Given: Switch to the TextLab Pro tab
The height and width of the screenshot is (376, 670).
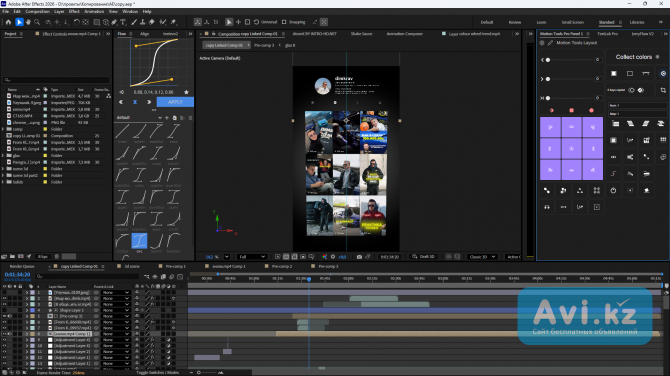Looking at the screenshot, I should [x=607, y=34].
